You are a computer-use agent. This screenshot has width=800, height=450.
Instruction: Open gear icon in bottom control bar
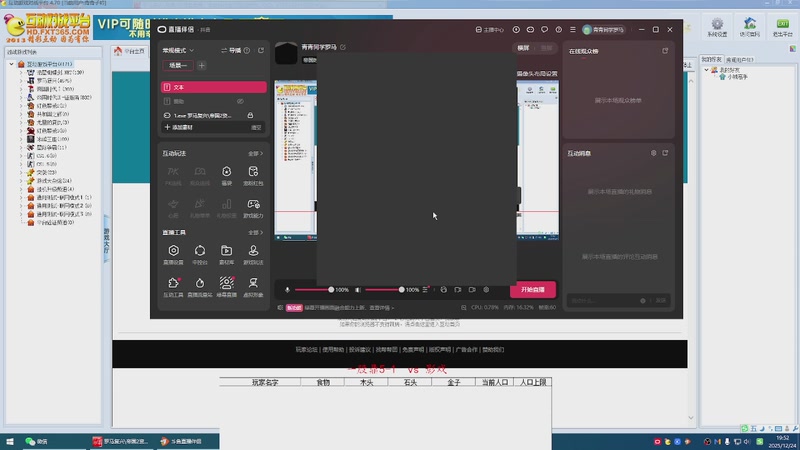point(486,289)
